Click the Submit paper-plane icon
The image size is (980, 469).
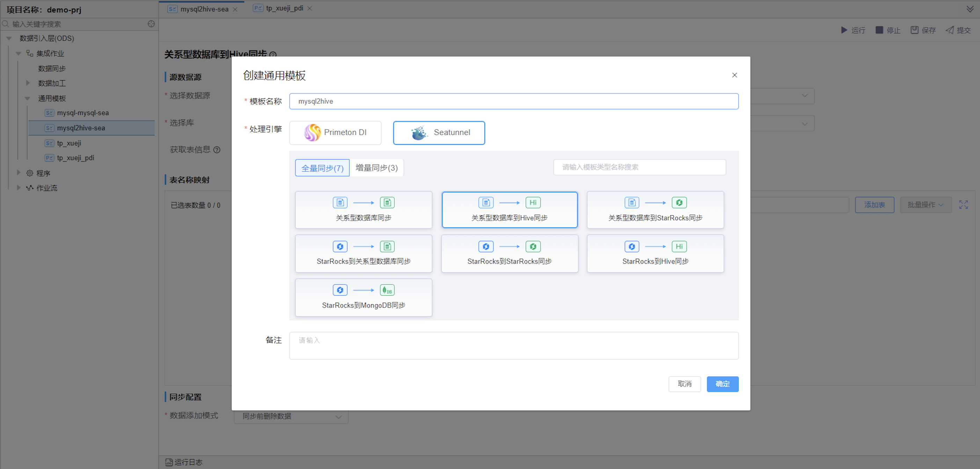[x=950, y=30]
